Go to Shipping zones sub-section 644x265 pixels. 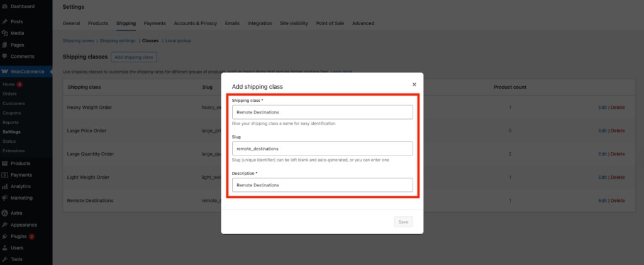click(79, 40)
